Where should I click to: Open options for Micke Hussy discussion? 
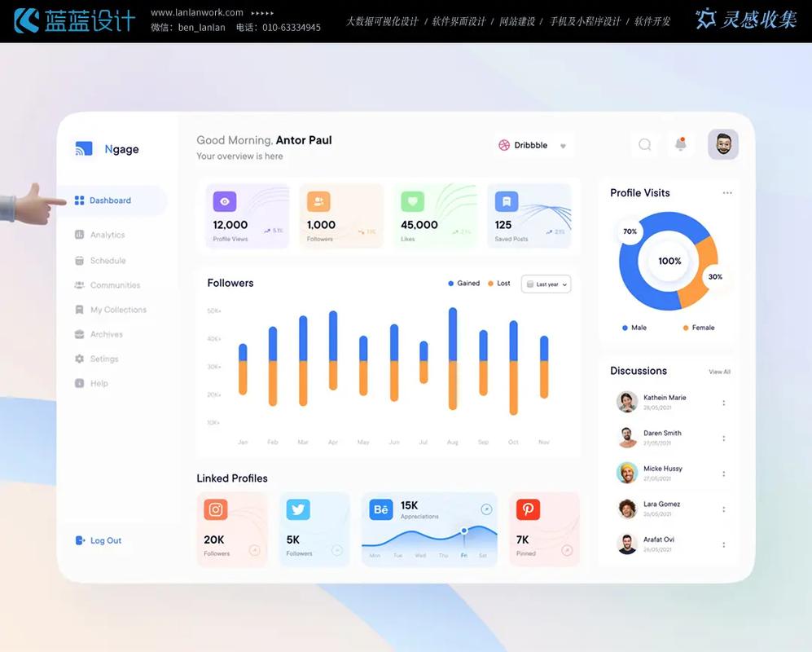723,474
